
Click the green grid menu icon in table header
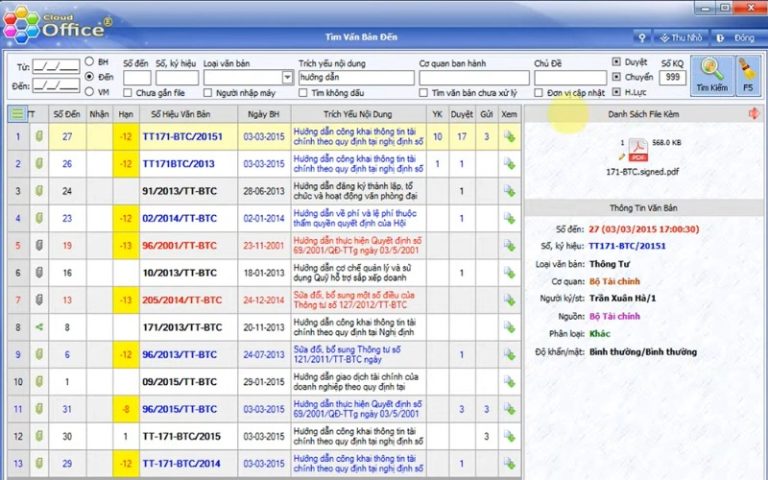pos(17,114)
